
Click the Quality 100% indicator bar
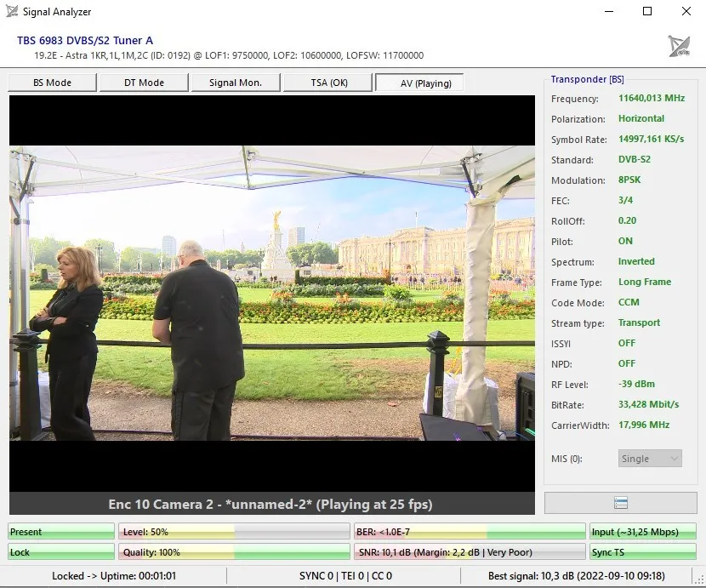tap(234, 552)
